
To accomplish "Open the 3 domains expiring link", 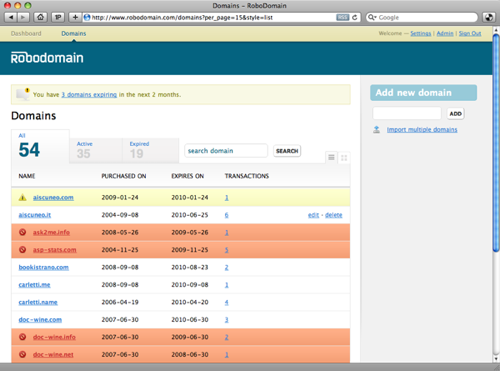I will tap(89, 95).
